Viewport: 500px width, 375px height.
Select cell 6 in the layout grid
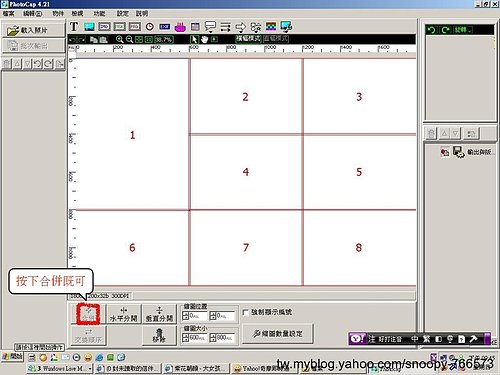click(x=132, y=248)
